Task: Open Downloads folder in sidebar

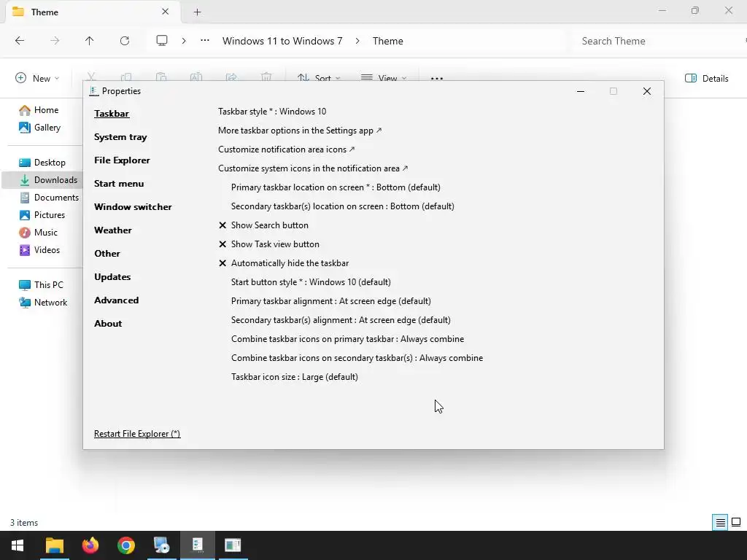Action: [x=43, y=180]
